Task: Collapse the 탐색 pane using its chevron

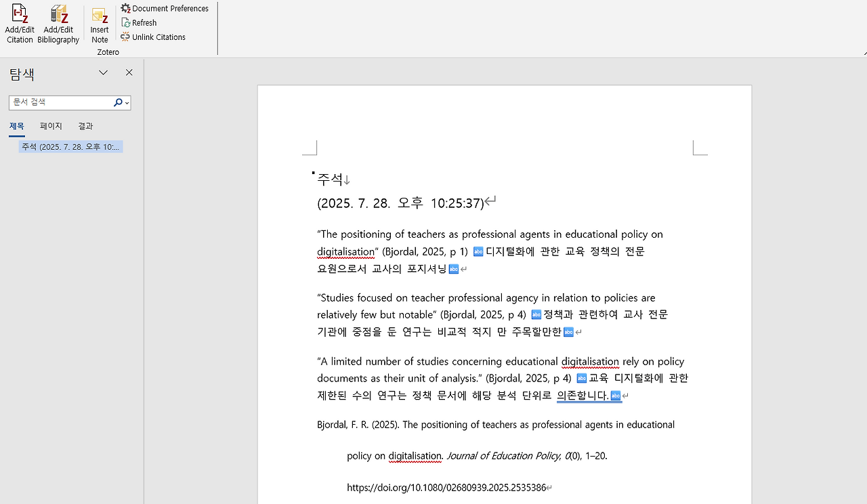Action: tap(103, 72)
